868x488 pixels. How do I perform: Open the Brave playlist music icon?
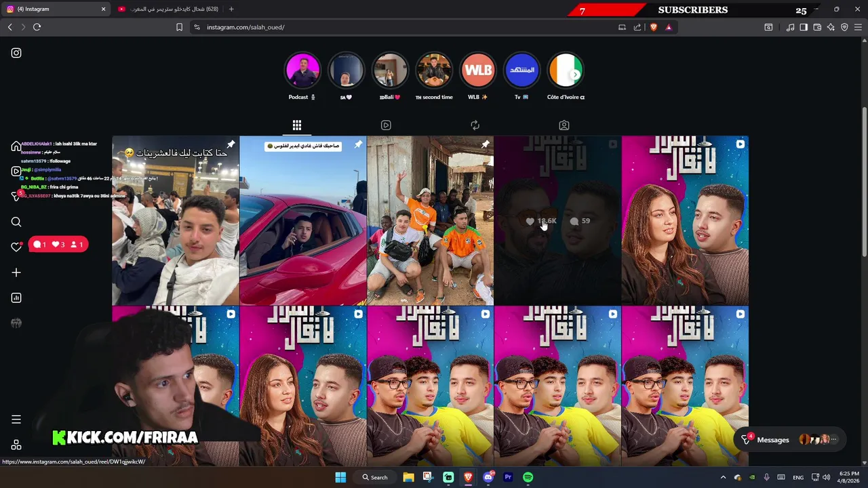coord(790,27)
